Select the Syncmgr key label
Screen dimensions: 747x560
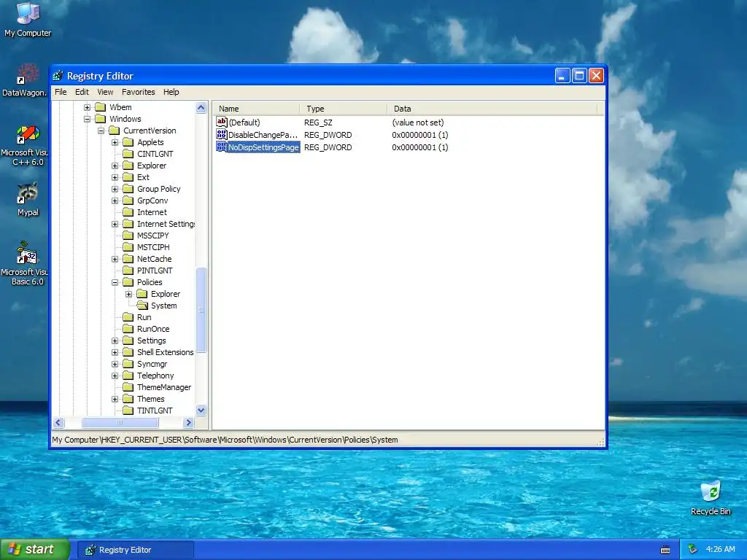tap(152, 364)
